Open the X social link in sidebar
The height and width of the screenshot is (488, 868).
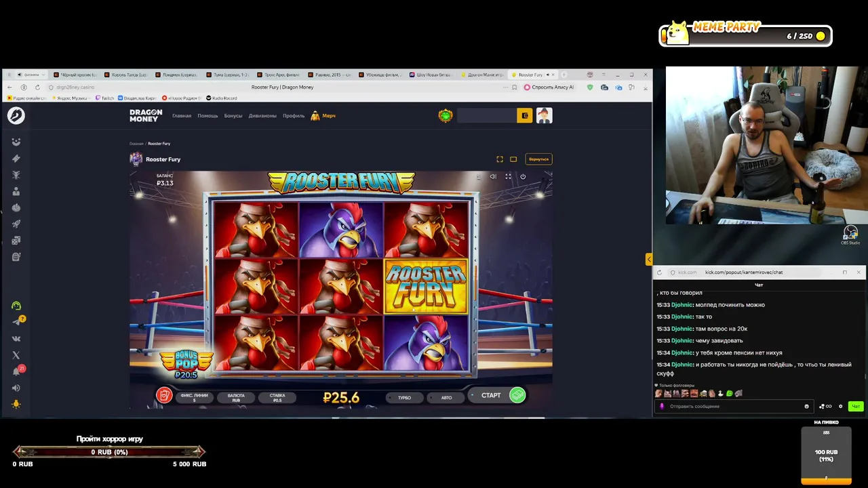click(x=16, y=355)
